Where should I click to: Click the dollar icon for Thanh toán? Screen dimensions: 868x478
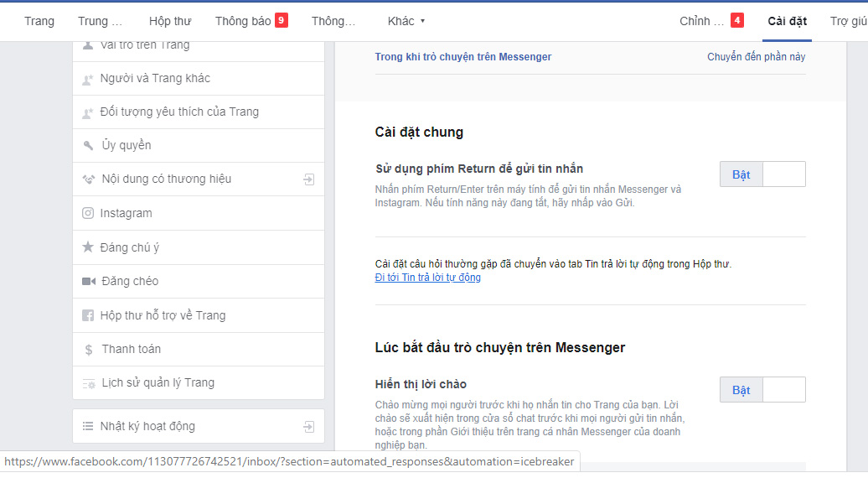88,349
